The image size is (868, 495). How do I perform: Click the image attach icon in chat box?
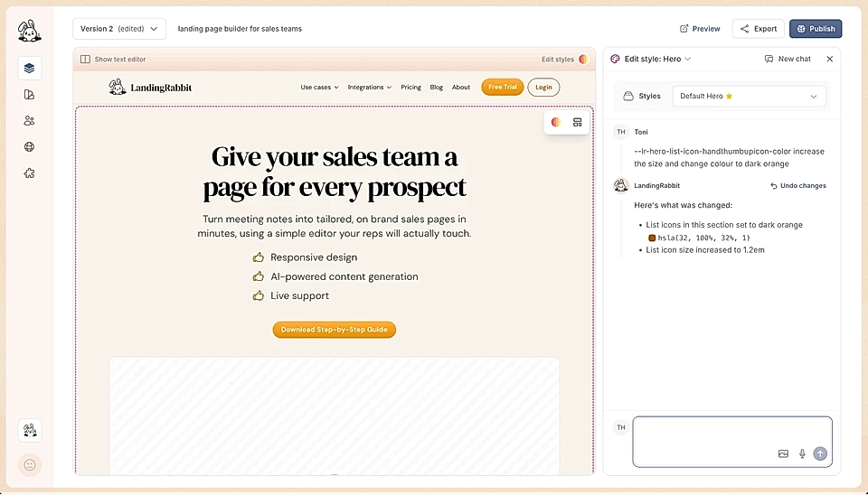783,453
